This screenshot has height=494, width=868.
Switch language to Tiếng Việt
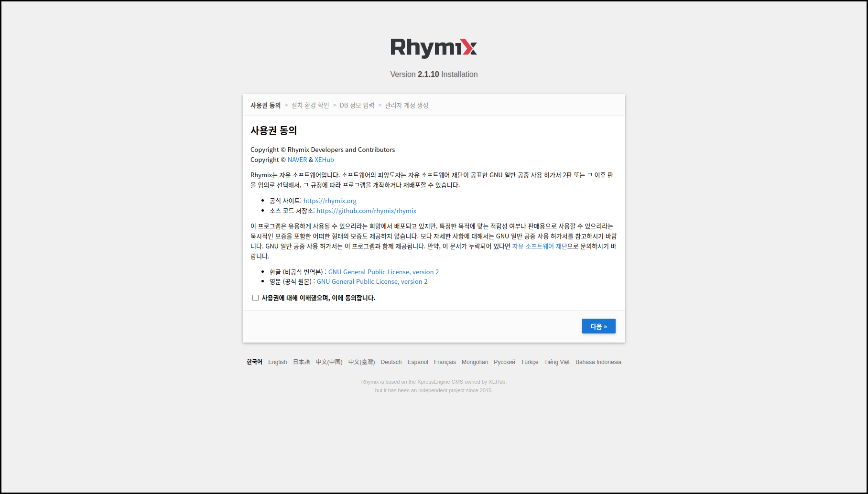[x=557, y=362]
